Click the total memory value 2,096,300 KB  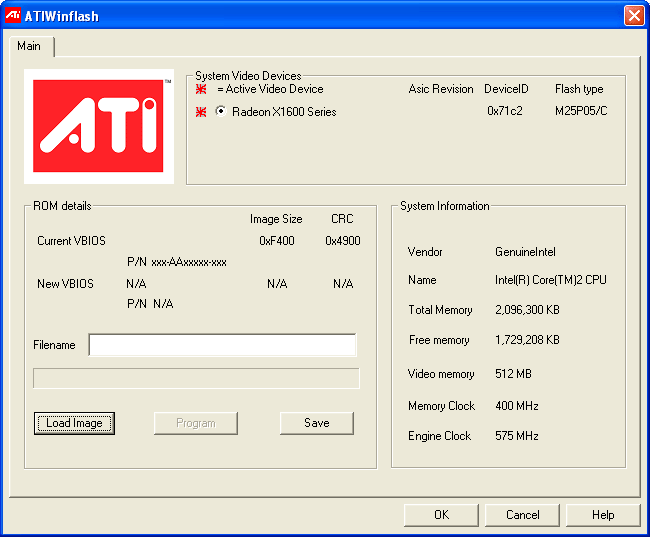(x=527, y=310)
